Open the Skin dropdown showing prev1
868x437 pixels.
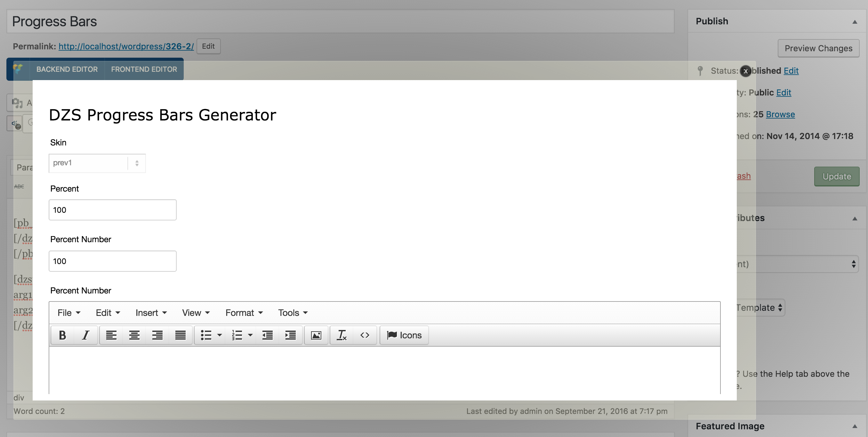(x=97, y=163)
